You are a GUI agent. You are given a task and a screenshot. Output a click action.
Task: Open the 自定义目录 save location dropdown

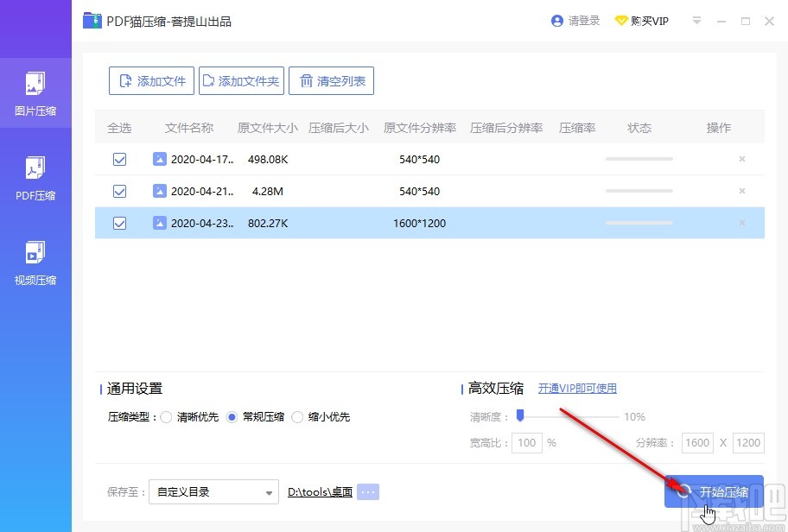pos(213,491)
